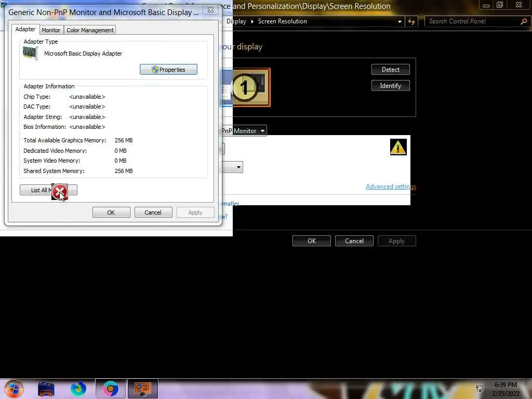Viewport: 532px width, 399px height.
Task: Click the 'Chip Type:' label
Action: 37,97
